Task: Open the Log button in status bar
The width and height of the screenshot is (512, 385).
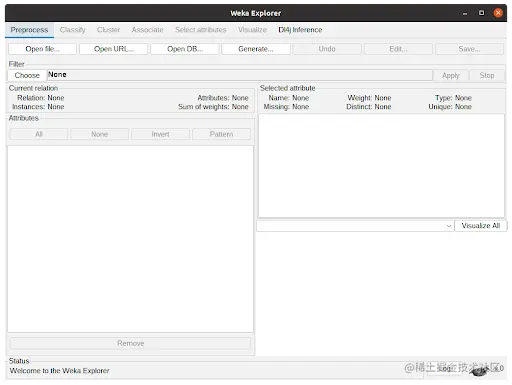Action: (x=444, y=369)
